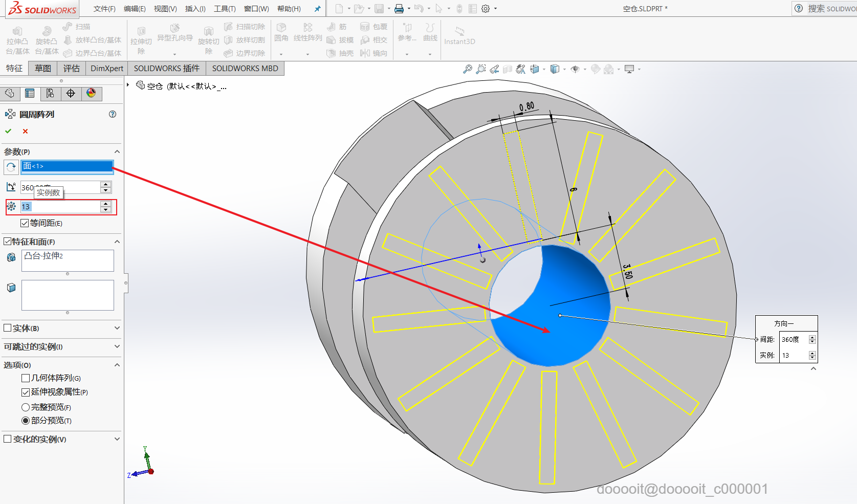Open the help icon in 圆周阵列 panel
The image size is (857, 504).
pos(113,114)
